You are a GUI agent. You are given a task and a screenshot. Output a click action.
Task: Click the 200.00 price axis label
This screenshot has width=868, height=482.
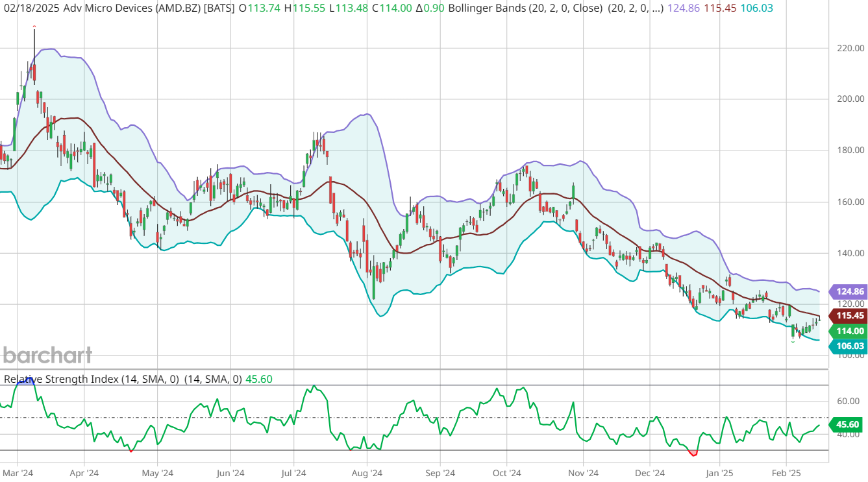(x=850, y=99)
